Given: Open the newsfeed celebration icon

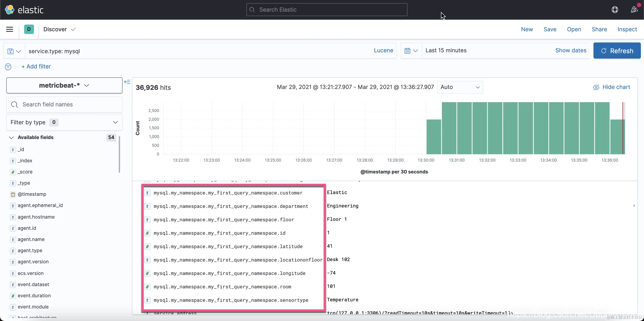Looking at the screenshot, I should (x=634, y=10).
